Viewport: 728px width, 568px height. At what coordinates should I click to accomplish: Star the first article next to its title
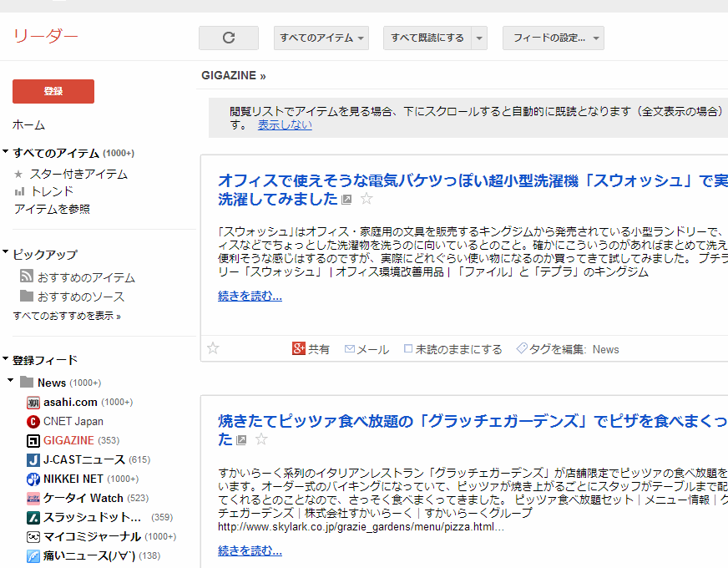click(x=366, y=199)
